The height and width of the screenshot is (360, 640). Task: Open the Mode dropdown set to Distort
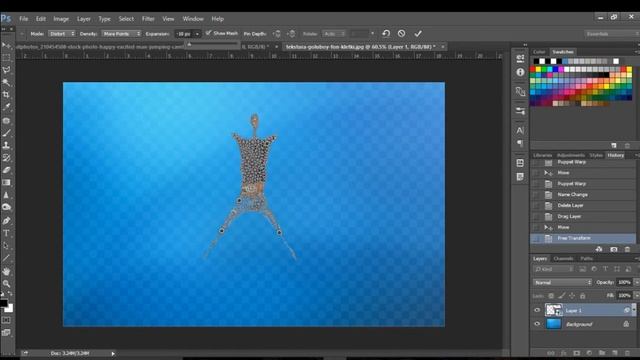tap(62, 33)
